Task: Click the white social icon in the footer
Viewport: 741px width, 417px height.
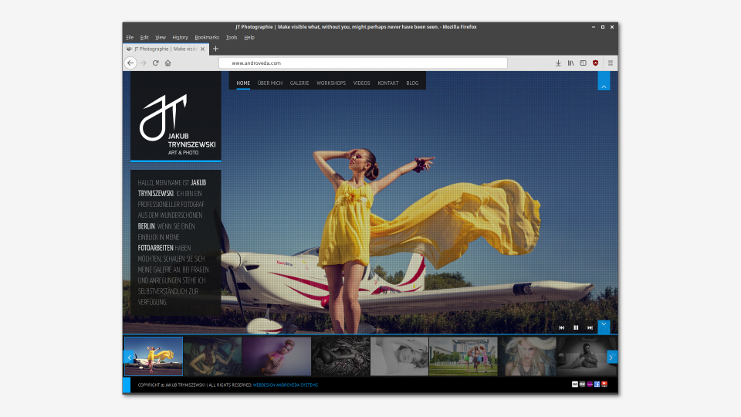Action: 575,384
